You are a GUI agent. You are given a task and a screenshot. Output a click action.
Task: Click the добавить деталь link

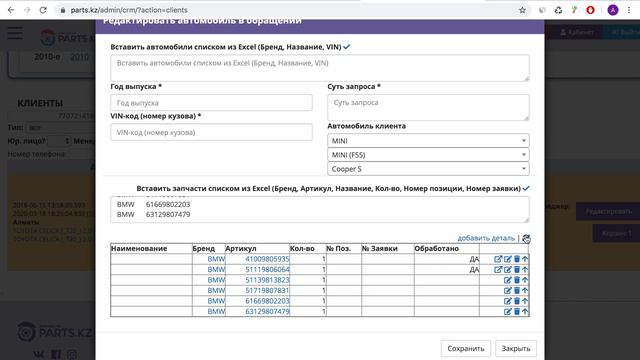point(486,238)
